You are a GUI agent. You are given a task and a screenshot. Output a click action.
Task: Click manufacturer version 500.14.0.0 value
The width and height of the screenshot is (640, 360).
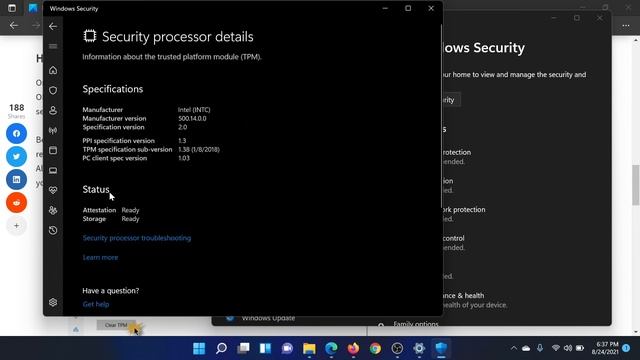tap(192, 118)
